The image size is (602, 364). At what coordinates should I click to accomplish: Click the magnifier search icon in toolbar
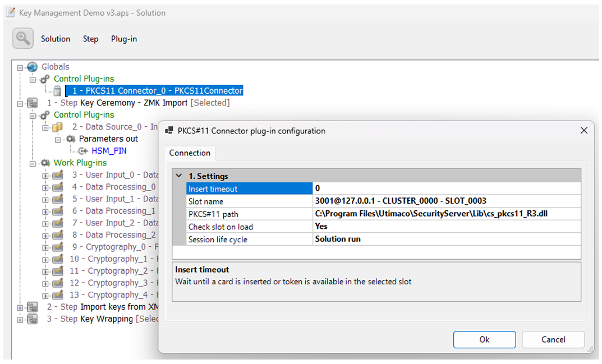(23, 38)
